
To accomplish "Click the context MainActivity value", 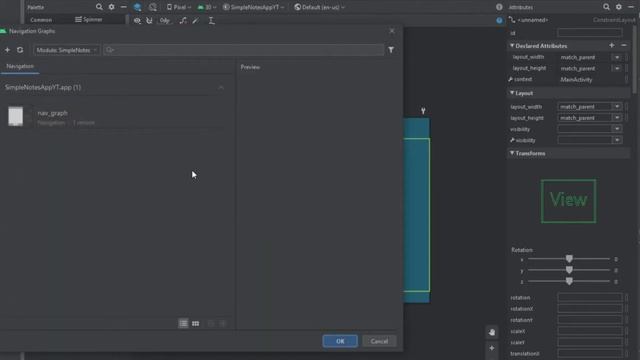I will pos(576,80).
